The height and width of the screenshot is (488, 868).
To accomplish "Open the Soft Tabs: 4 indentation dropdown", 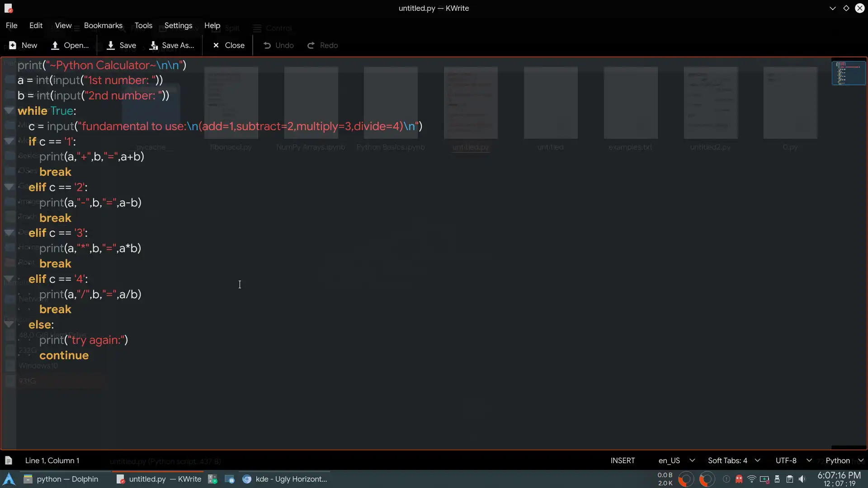I will (x=733, y=460).
